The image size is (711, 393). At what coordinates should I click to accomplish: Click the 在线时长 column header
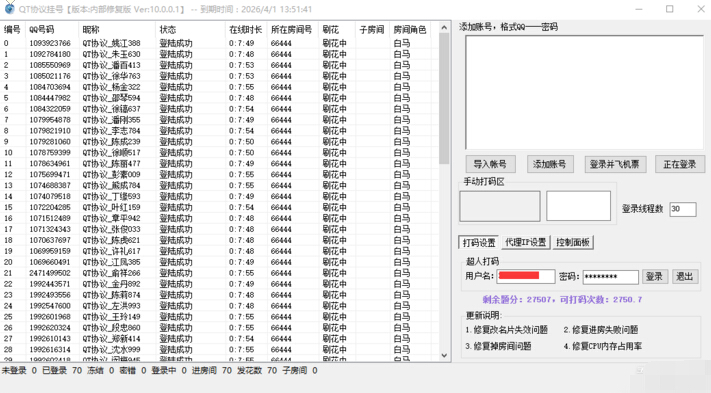pyautogui.click(x=246, y=30)
